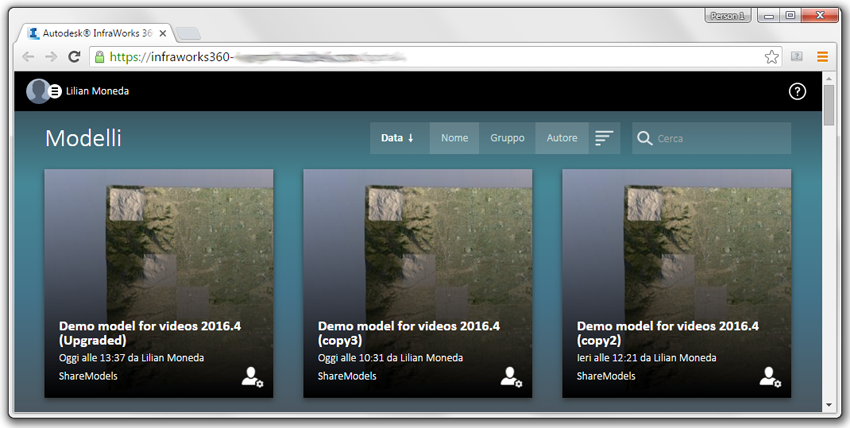
Task: Reload the page with the refresh icon
Action: pos(74,57)
